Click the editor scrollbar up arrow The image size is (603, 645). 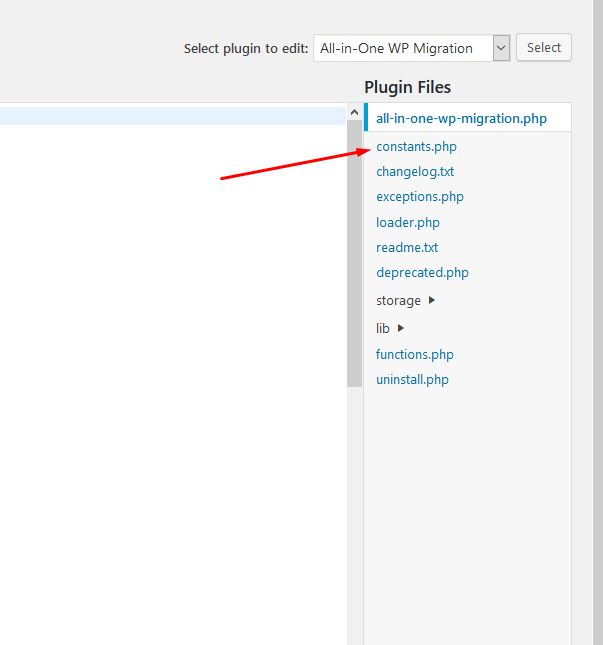[x=354, y=111]
